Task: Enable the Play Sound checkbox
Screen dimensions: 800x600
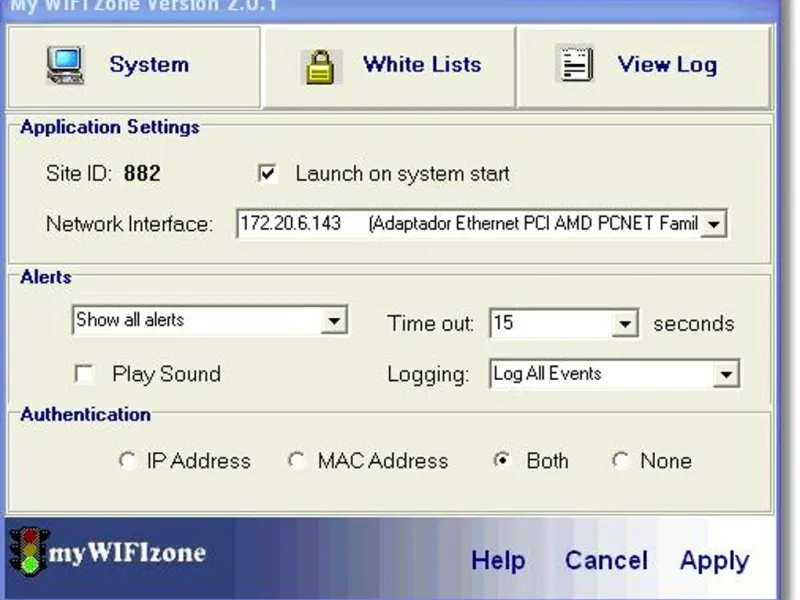Action: [x=84, y=373]
